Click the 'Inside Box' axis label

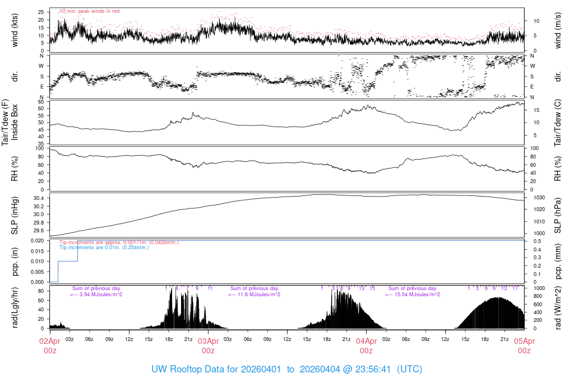point(15,122)
